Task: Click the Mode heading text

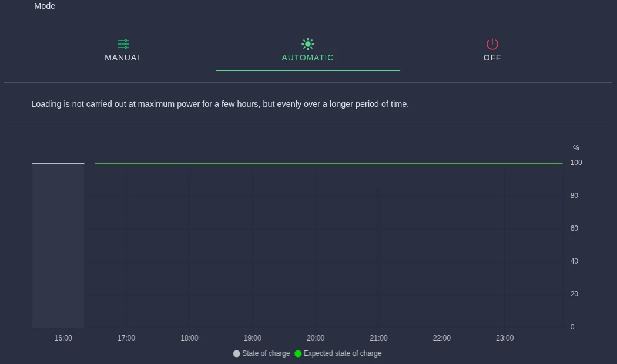Action: point(45,6)
